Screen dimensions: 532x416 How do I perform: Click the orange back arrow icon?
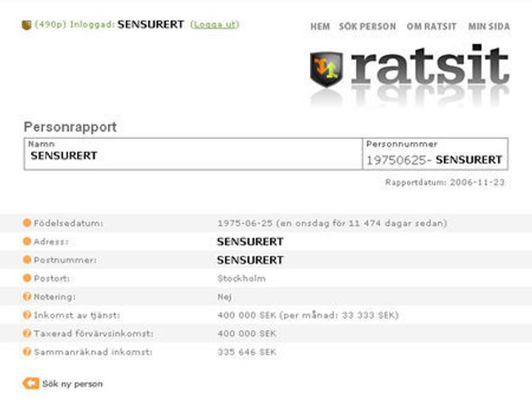point(31,383)
